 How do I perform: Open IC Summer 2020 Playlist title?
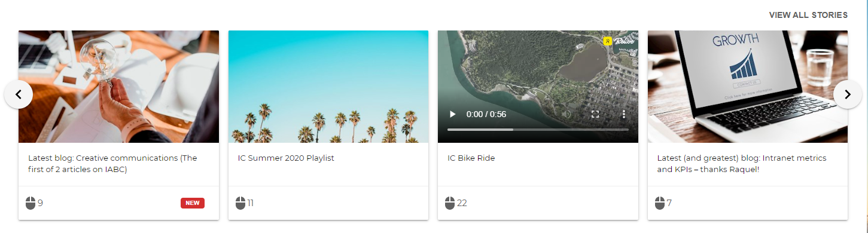[286, 158]
